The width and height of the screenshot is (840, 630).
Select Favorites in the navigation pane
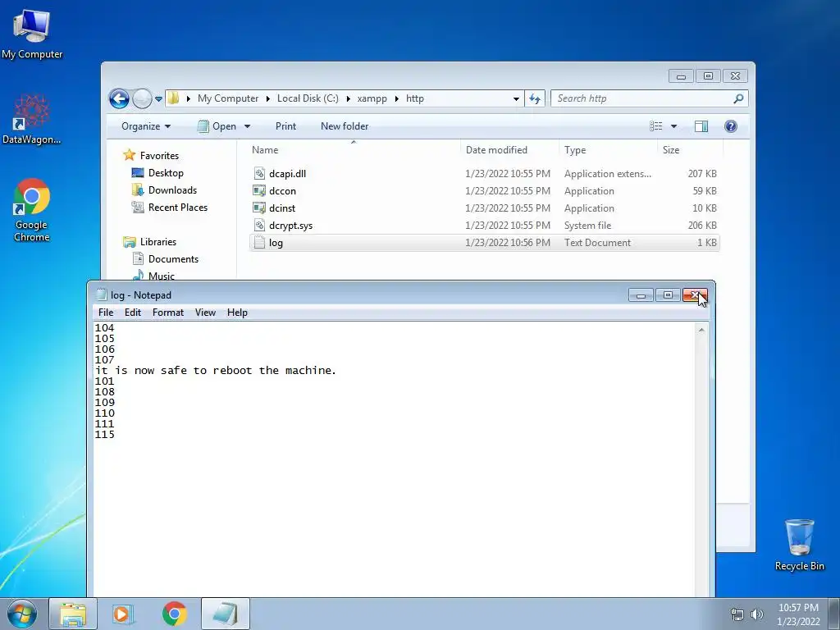click(159, 156)
